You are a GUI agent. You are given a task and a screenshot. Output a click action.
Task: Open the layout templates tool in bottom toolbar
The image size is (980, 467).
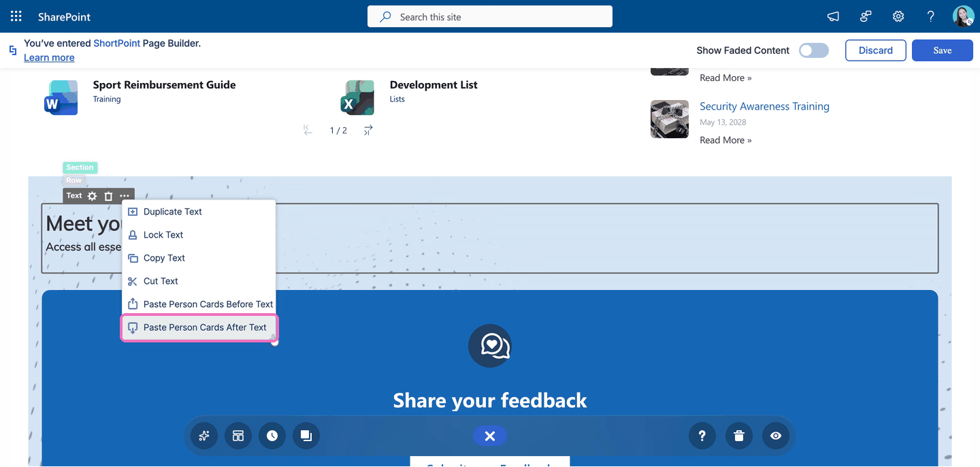(x=238, y=436)
